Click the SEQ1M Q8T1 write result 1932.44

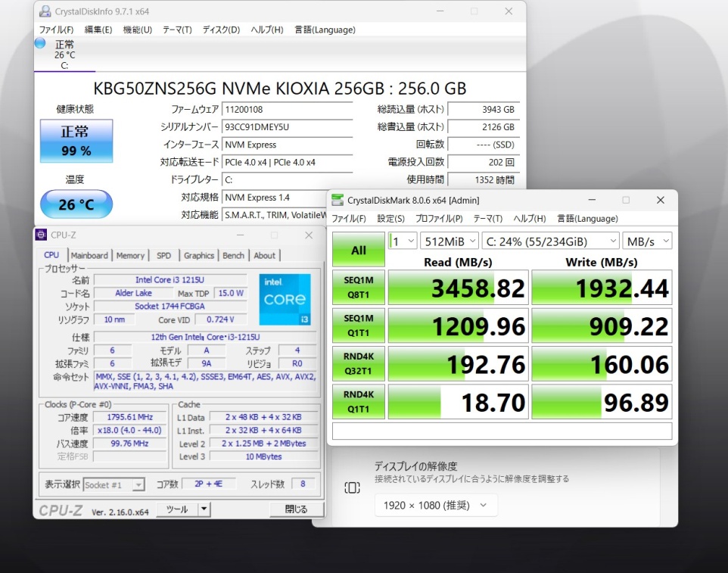coord(602,288)
